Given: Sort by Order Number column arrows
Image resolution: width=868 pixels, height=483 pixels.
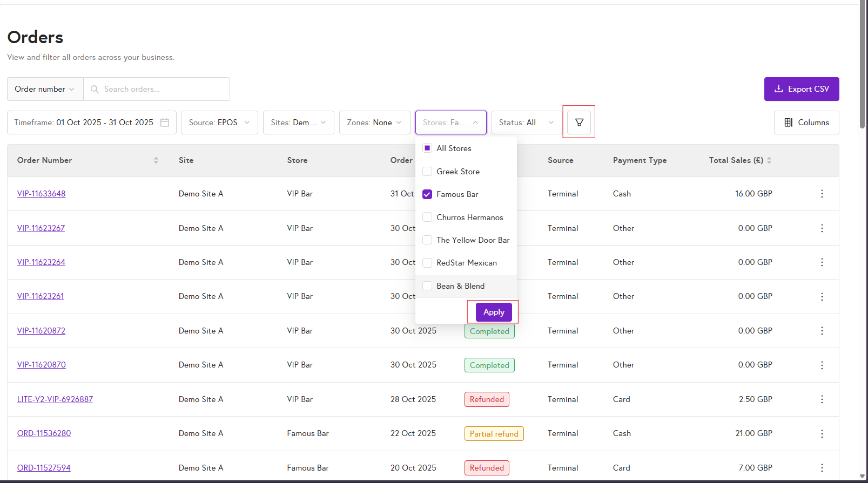Looking at the screenshot, I should [156, 160].
